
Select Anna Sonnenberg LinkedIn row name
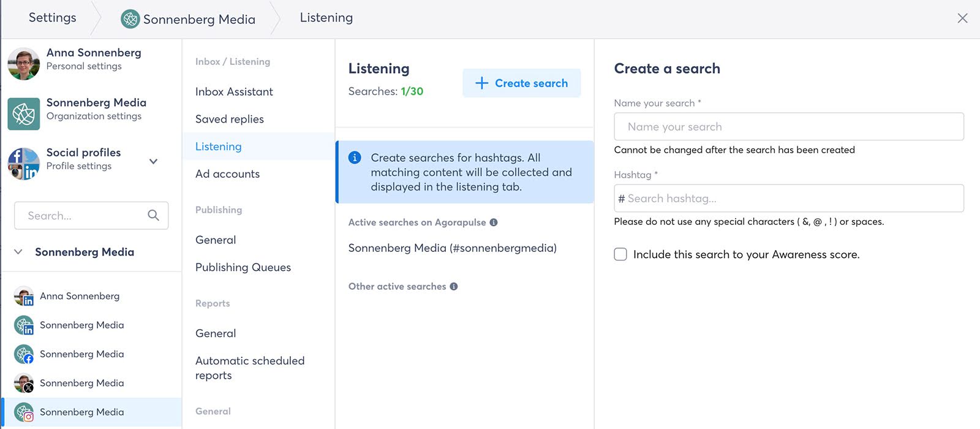pos(80,296)
